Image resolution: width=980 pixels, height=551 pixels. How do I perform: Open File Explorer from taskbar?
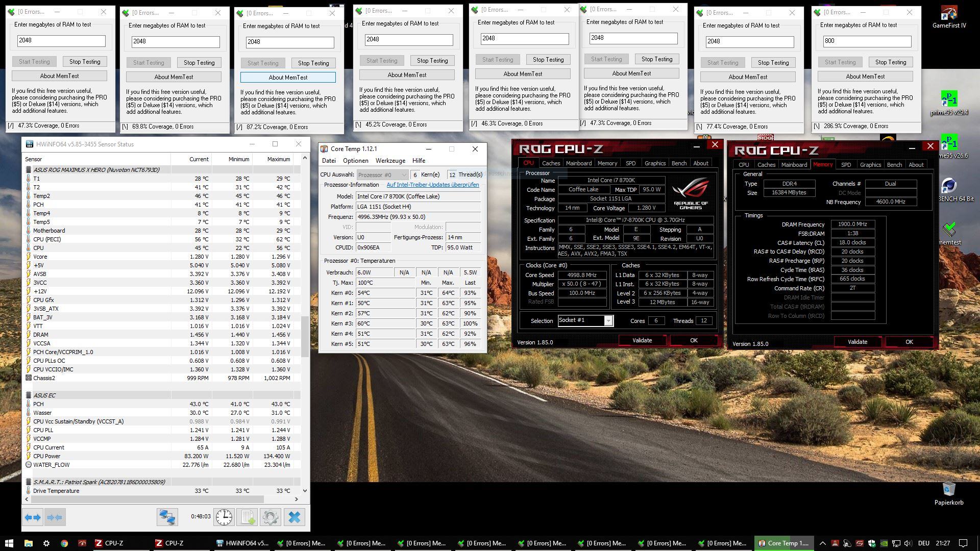coord(28,543)
